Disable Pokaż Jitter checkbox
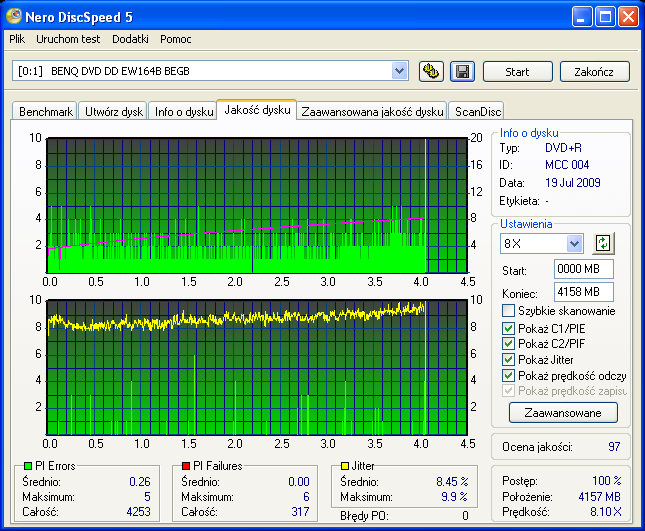 tap(508, 359)
